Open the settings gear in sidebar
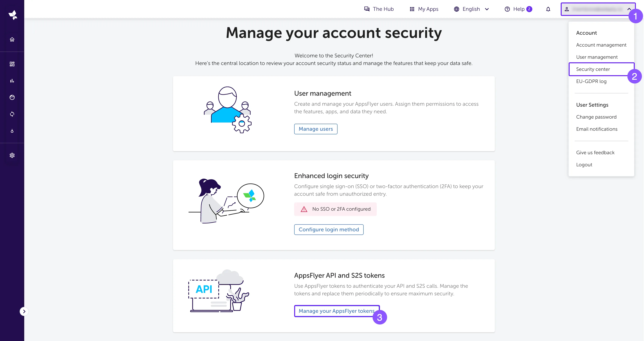644x341 pixels. [12, 155]
